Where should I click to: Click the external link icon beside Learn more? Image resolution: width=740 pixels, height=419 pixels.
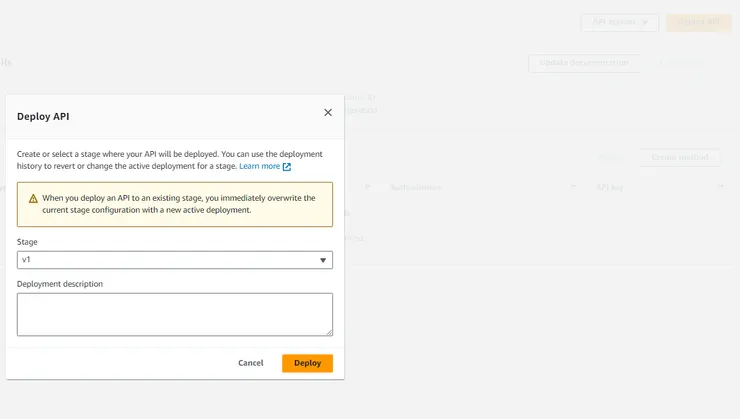(x=287, y=167)
